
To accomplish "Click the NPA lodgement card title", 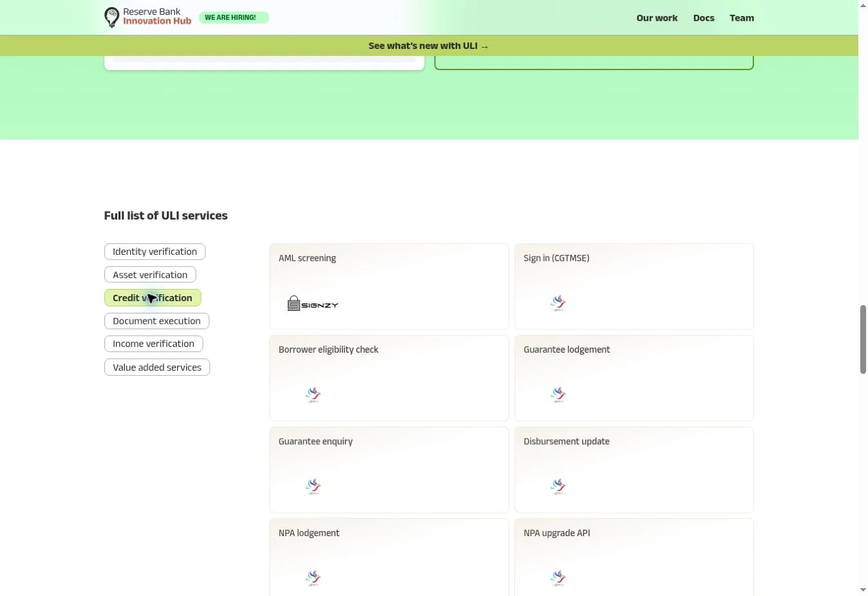I will pyautogui.click(x=309, y=533).
